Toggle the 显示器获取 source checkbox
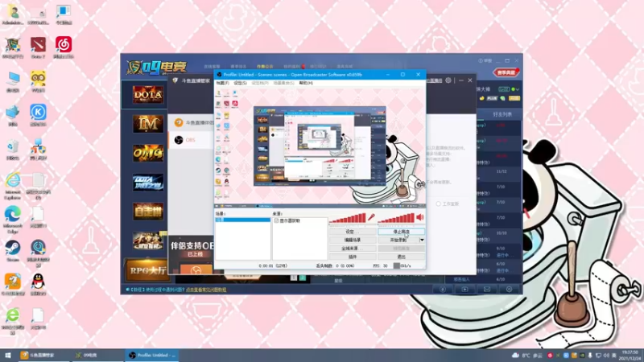This screenshot has width=644, height=362. pos(276,220)
